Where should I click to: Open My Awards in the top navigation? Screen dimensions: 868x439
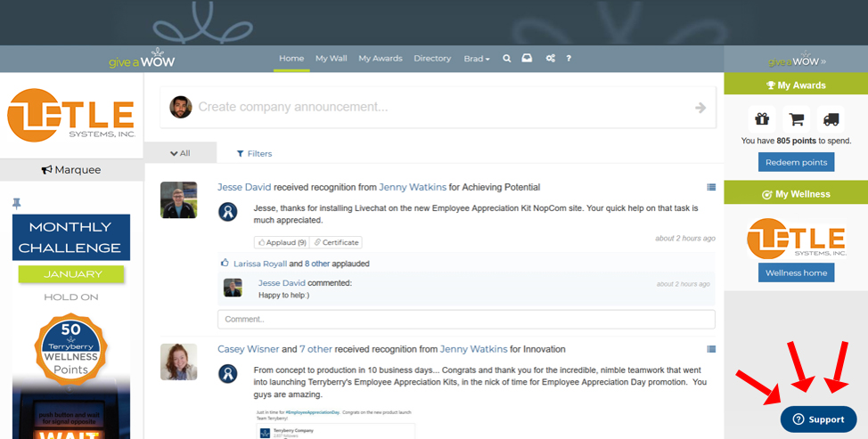coord(381,59)
